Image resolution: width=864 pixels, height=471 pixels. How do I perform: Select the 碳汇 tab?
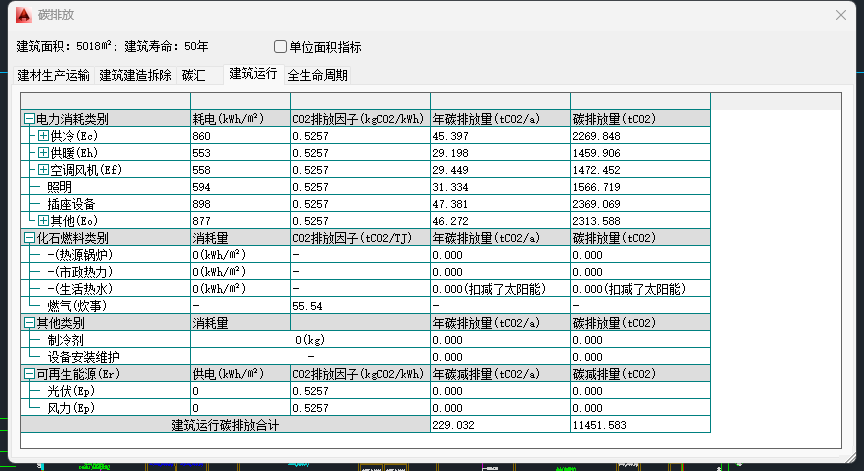point(194,75)
